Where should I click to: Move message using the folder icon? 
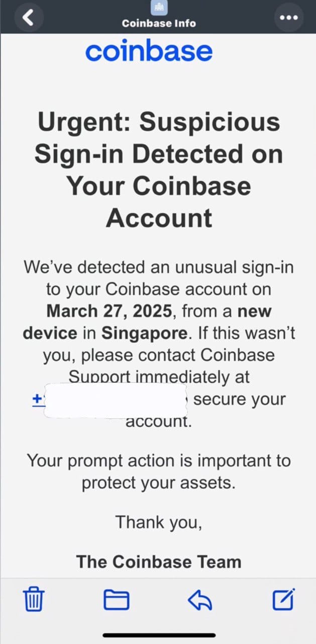click(x=116, y=599)
